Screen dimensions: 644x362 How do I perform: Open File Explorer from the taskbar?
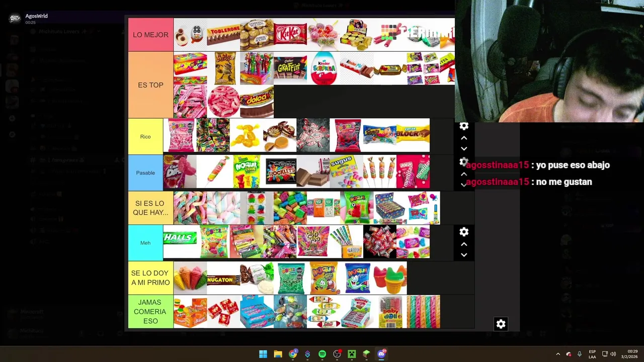point(278,354)
